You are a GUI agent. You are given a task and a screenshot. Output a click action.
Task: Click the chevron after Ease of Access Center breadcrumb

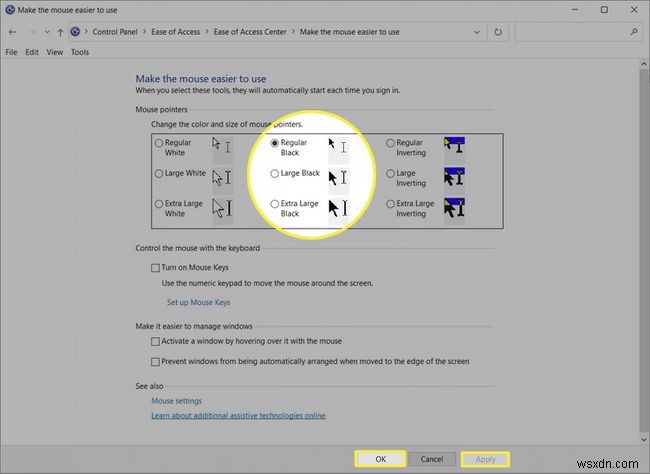coord(293,32)
